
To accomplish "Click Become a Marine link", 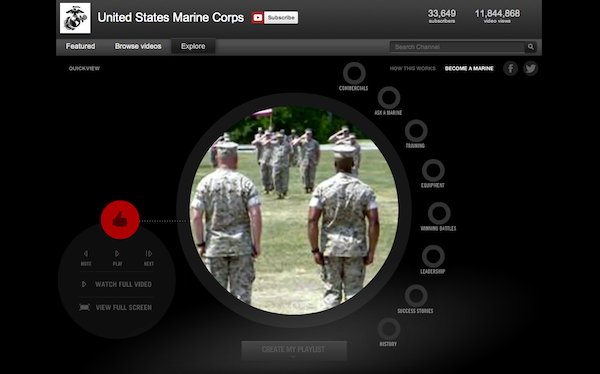I will [469, 69].
